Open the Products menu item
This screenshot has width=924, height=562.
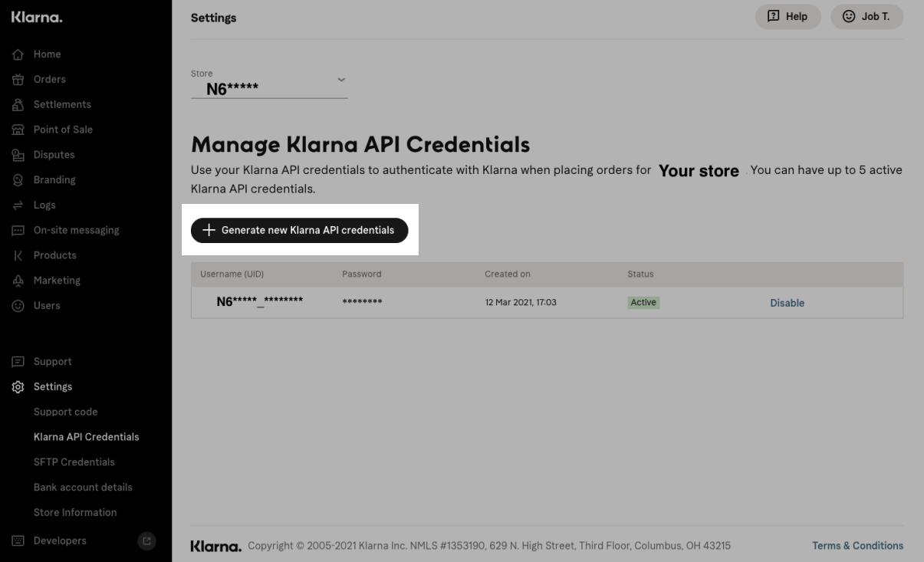click(54, 255)
